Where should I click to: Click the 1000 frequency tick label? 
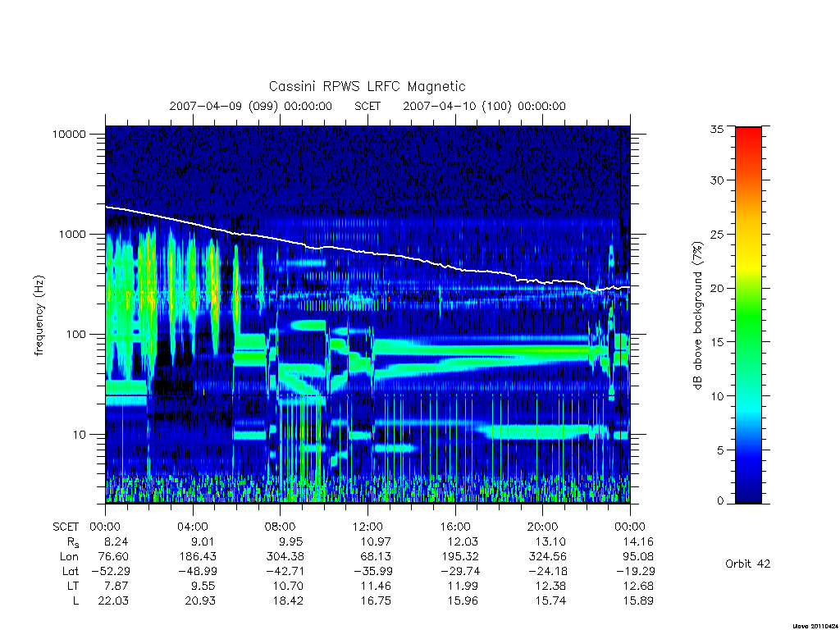coord(72,234)
